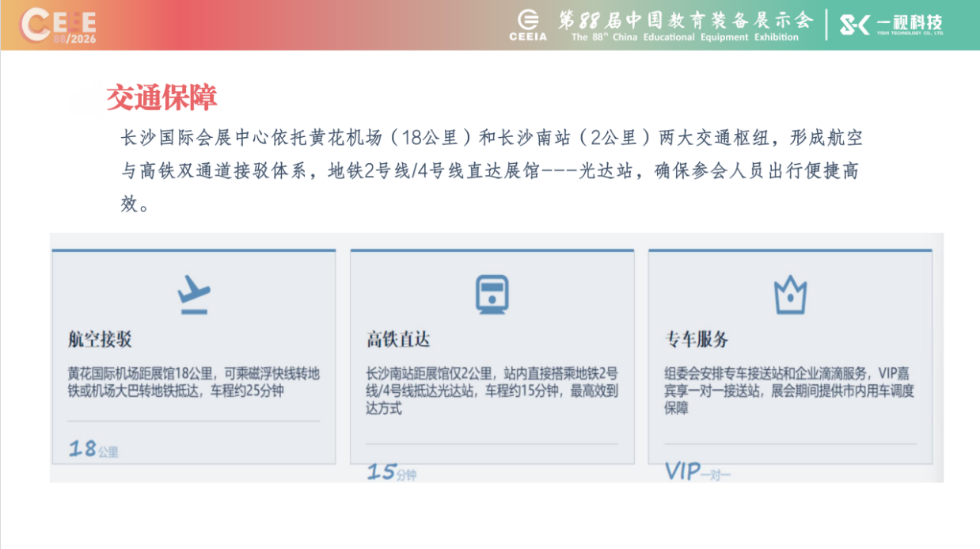Select the 航空接驳 card title
Viewport: 980px width, 549px height.
[100, 340]
